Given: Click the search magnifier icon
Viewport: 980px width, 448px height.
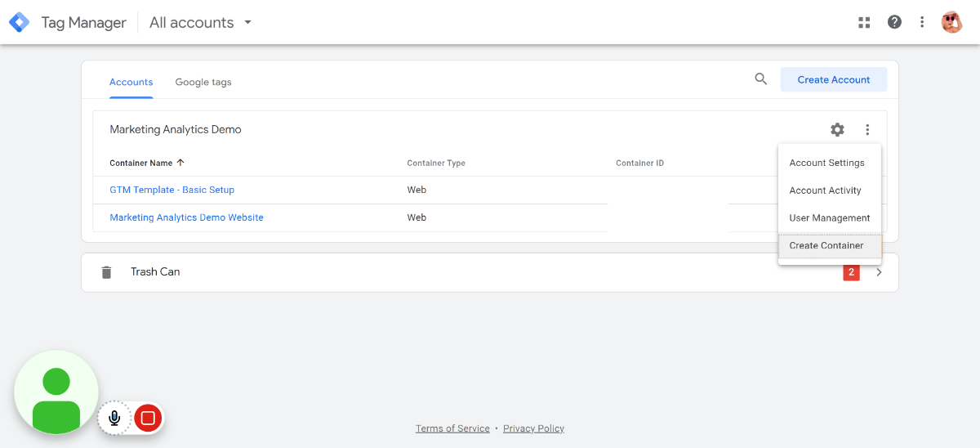Looking at the screenshot, I should 760,79.
